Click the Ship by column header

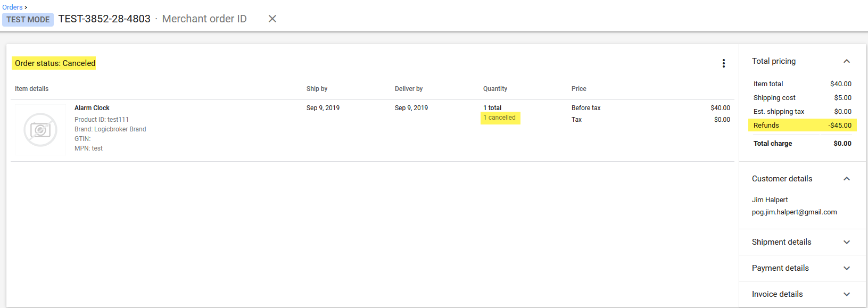317,89
